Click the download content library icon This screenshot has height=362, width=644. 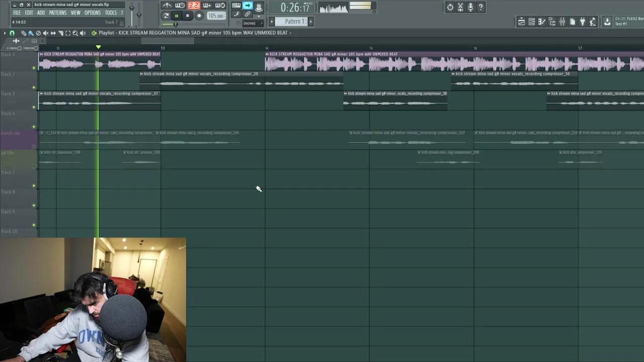(607, 22)
